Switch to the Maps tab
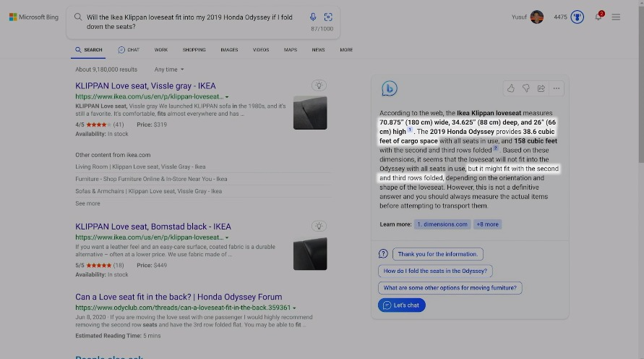 (291, 50)
